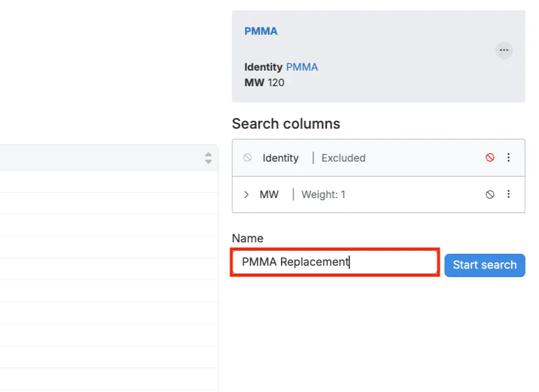Click the Weight: 1 label in MW row
Viewport: 539px width, 392px height.
coord(323,195)
